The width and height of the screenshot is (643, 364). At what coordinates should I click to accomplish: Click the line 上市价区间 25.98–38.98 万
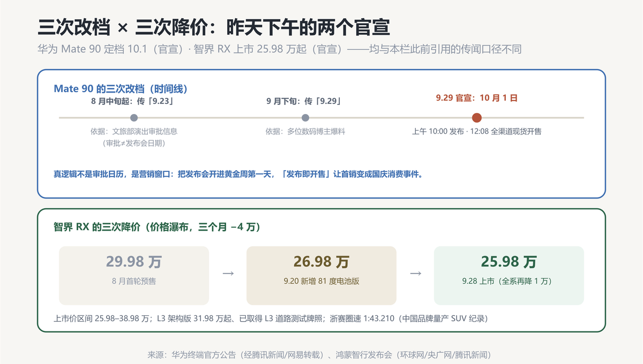point(271,318)
